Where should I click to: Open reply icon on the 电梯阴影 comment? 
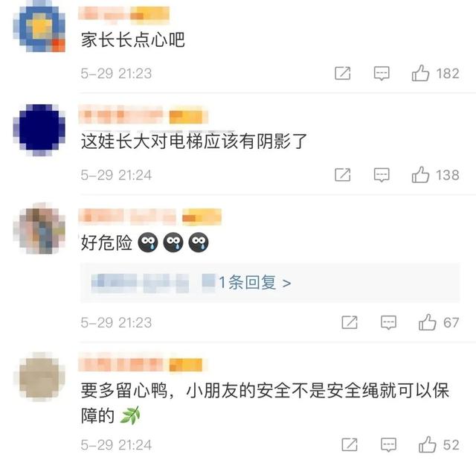point(382,175)
